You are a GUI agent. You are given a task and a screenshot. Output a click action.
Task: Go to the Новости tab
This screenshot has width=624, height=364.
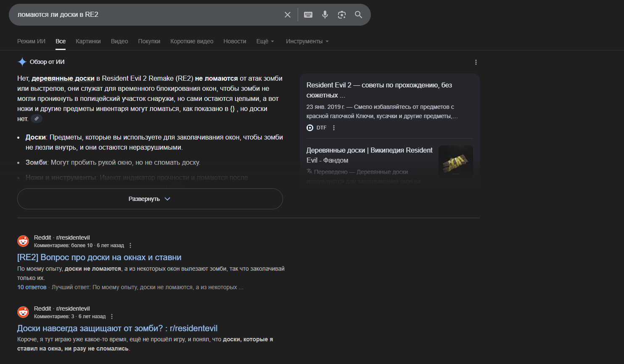[x=235, y=41]
